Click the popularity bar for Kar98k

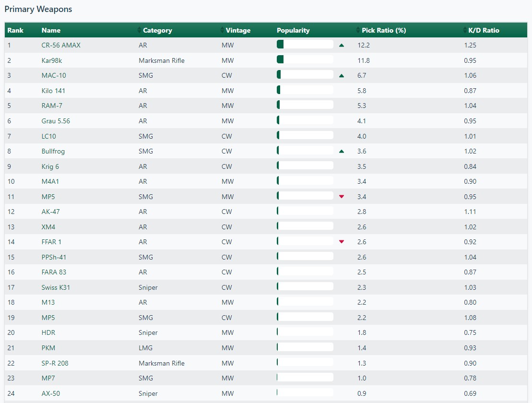pos(305,59)
